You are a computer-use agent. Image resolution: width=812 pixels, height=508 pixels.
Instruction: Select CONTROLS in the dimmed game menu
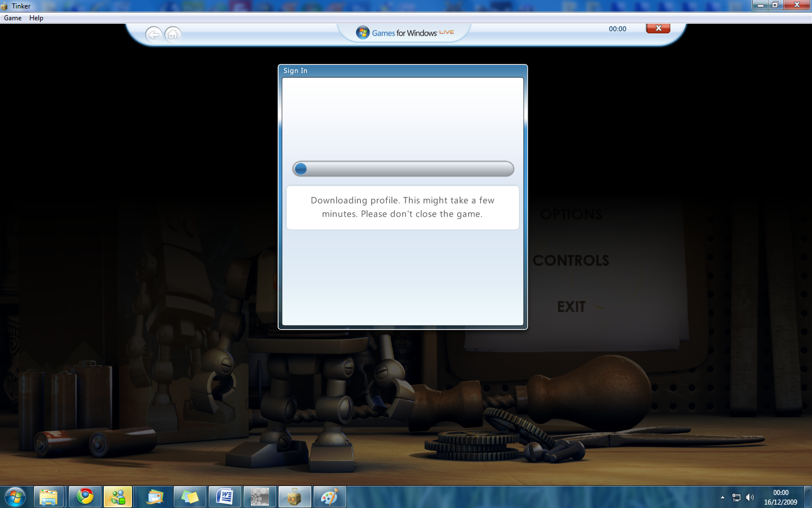point(571,260)
